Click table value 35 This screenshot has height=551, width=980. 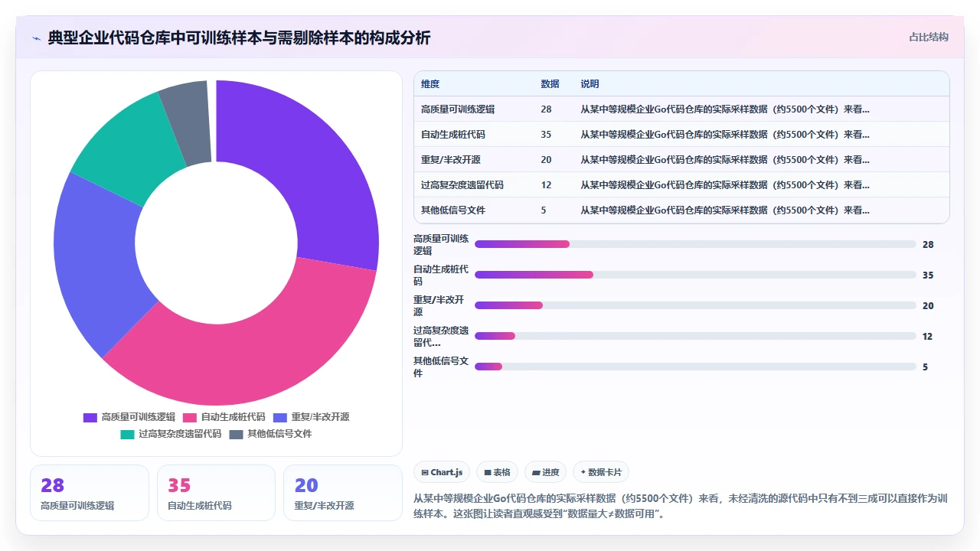click(546, 135)
